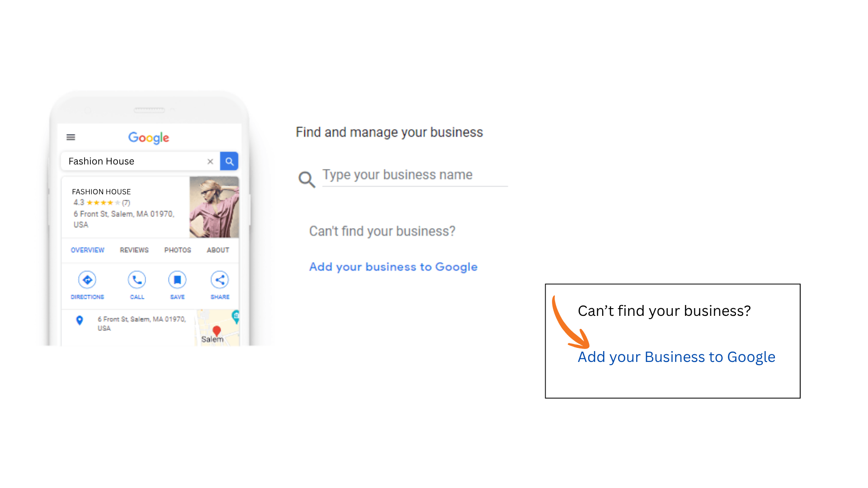
Task: Open the Reviews tab
Action: [x=134, y=250]
